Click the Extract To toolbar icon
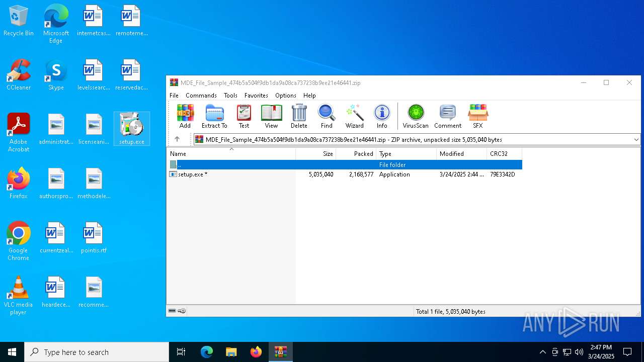Screen dimensions: 644x362 click(214, 116)
